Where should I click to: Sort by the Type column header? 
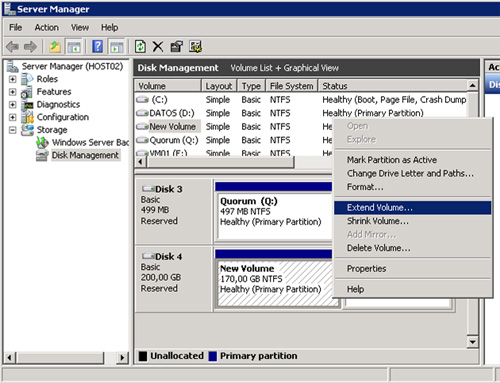tap(251, 86)
